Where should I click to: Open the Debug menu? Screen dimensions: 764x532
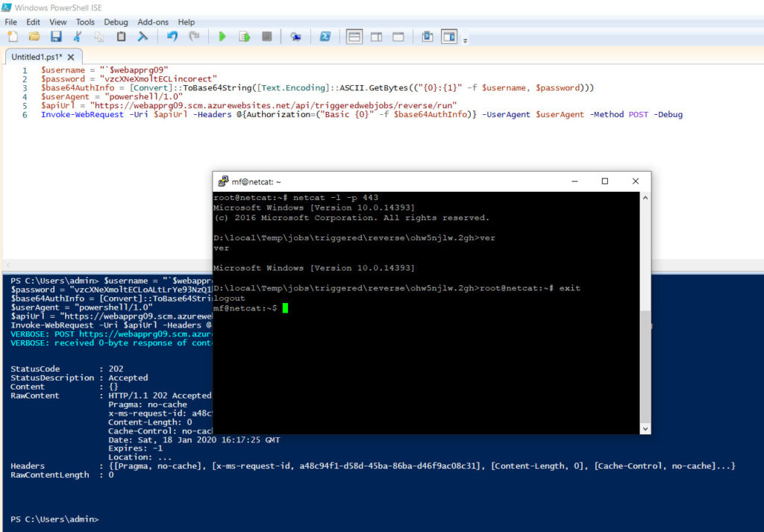(x=116, y=22)
